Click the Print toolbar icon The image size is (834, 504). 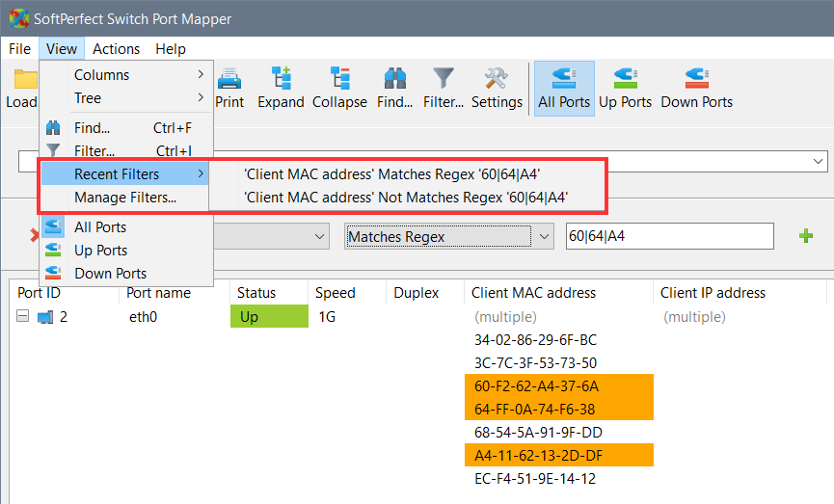point(229,79)
